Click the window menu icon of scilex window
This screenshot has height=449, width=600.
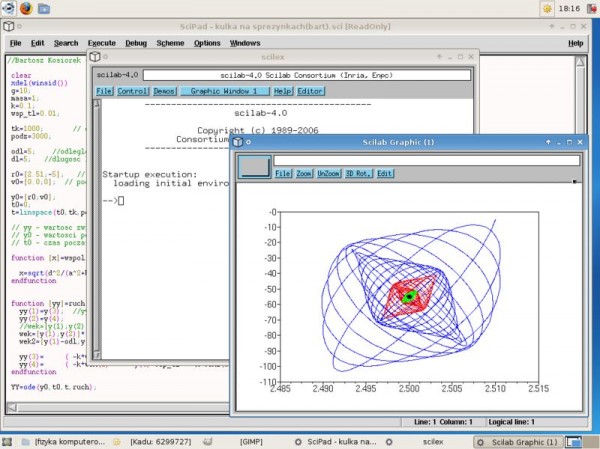click(97, 57)
